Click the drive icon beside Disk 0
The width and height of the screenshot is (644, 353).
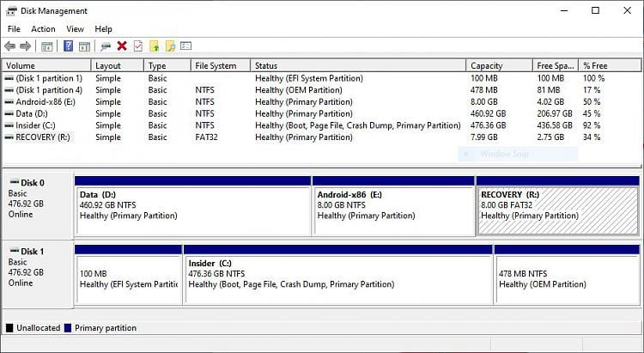tap(15, 182)
